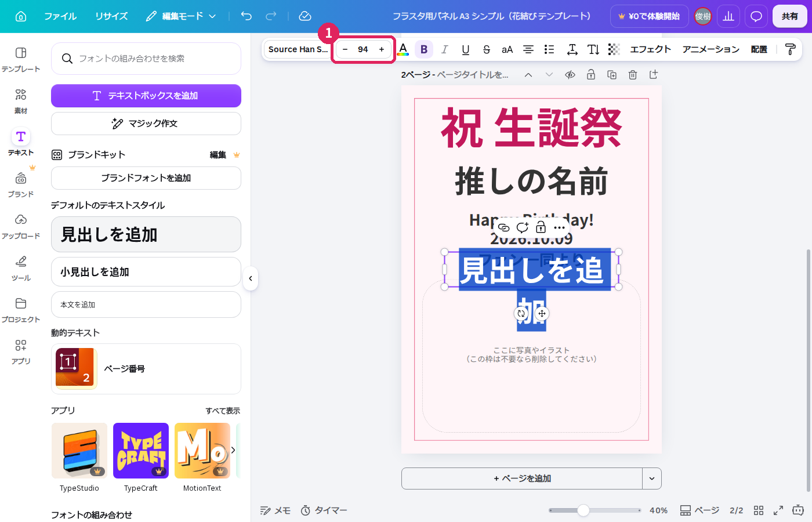Undo the last action
Image resolution: width=812 pixels, height=522 pixels.
(246, 16)
